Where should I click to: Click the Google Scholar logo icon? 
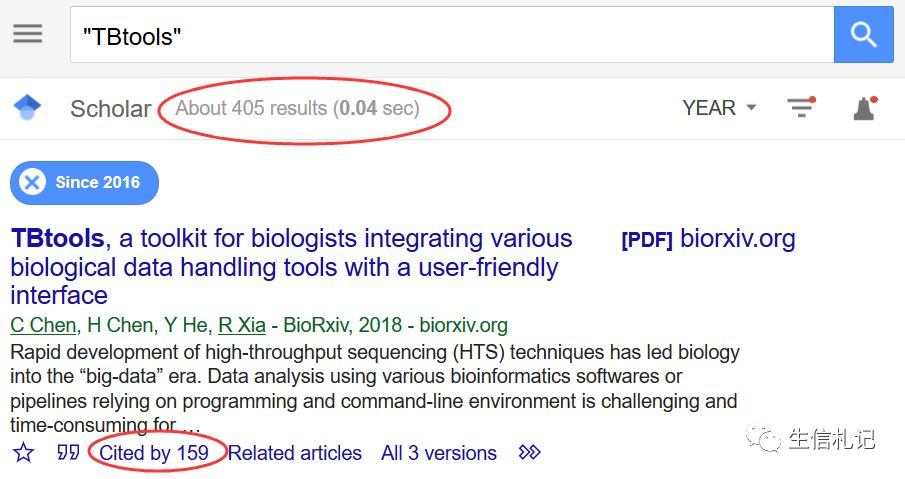pyautogui.click(x=27, y=107)
